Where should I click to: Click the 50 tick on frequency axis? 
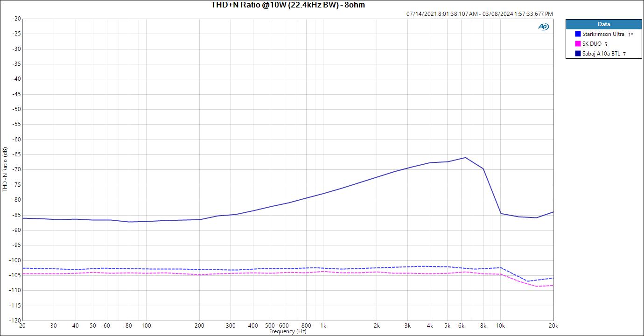pyautogui.click(x=93, y=326)
